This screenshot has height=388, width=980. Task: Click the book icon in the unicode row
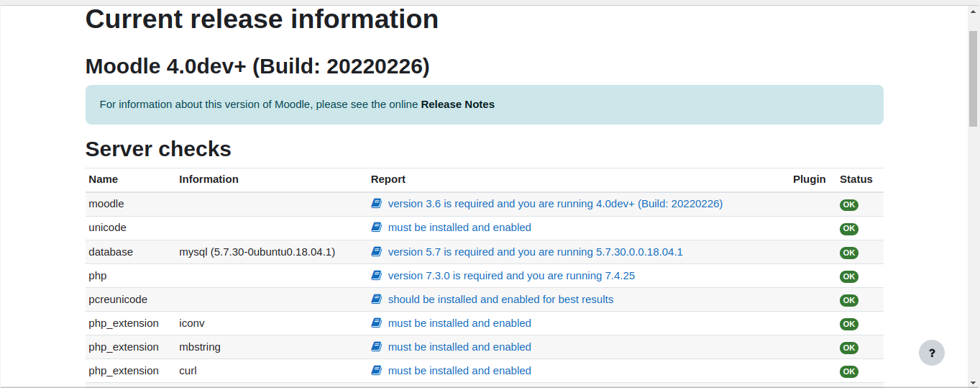(376, 227)
